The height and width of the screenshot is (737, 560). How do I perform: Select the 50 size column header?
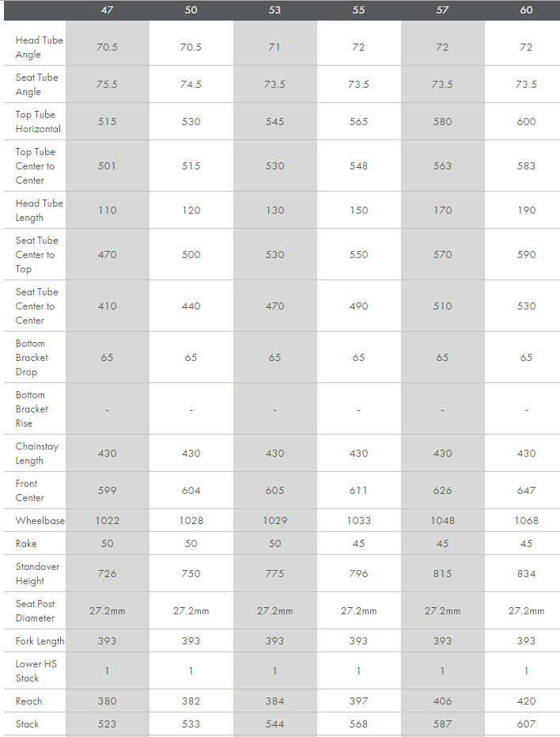click(191, 10)
